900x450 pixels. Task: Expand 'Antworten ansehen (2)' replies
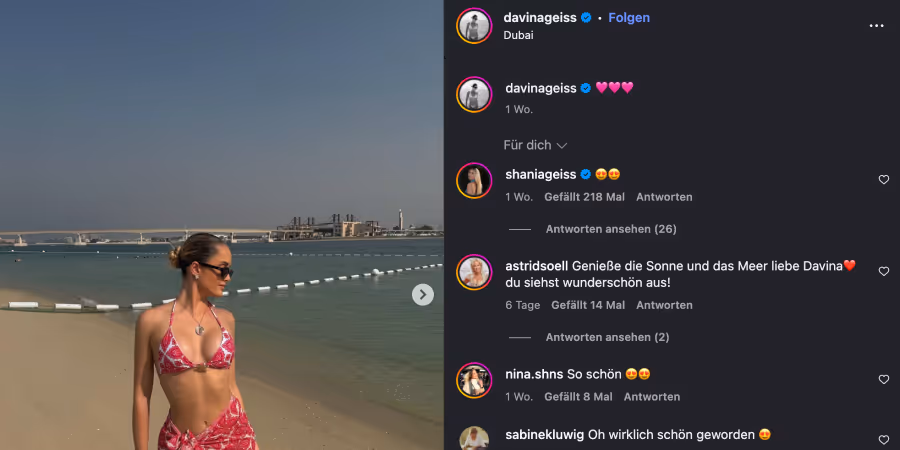click(607, 337)
